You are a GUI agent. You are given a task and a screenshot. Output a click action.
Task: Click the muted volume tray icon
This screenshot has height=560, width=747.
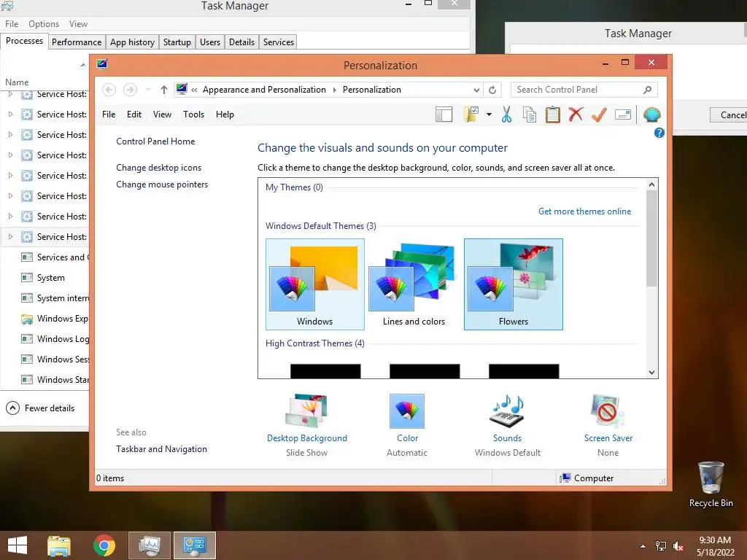[678, 545]
